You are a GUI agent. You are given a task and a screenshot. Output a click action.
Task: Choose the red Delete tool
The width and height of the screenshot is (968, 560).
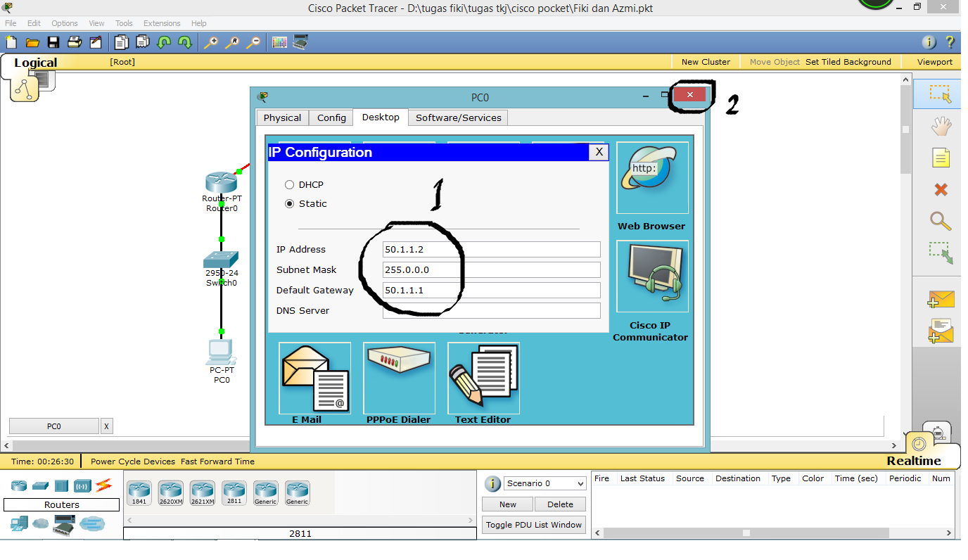click(x=941, y=189)
